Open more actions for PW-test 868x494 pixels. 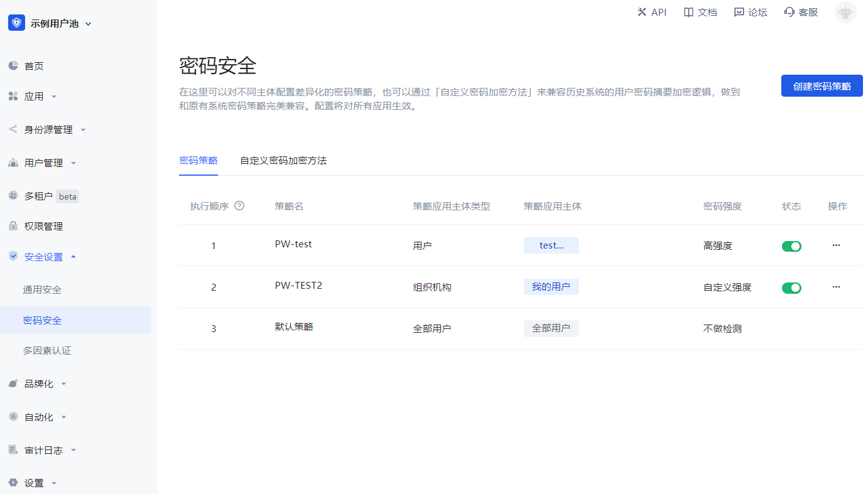click(836, 245)
